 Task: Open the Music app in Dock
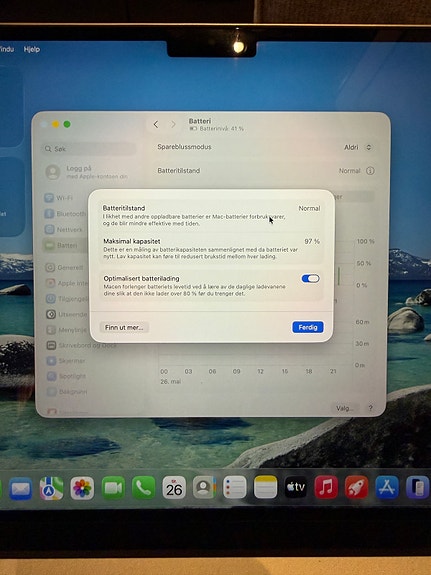click(x=326, y=487)
